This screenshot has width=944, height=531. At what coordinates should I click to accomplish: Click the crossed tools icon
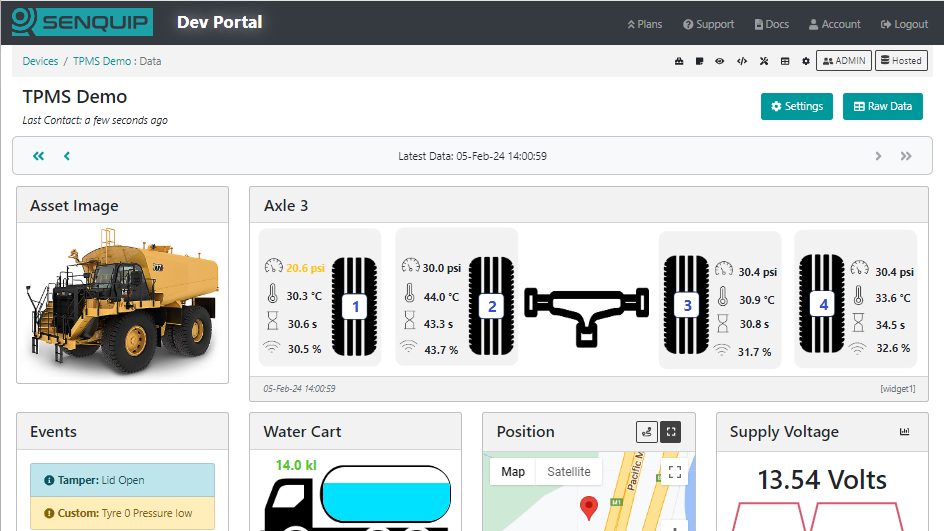pos(764,61)
